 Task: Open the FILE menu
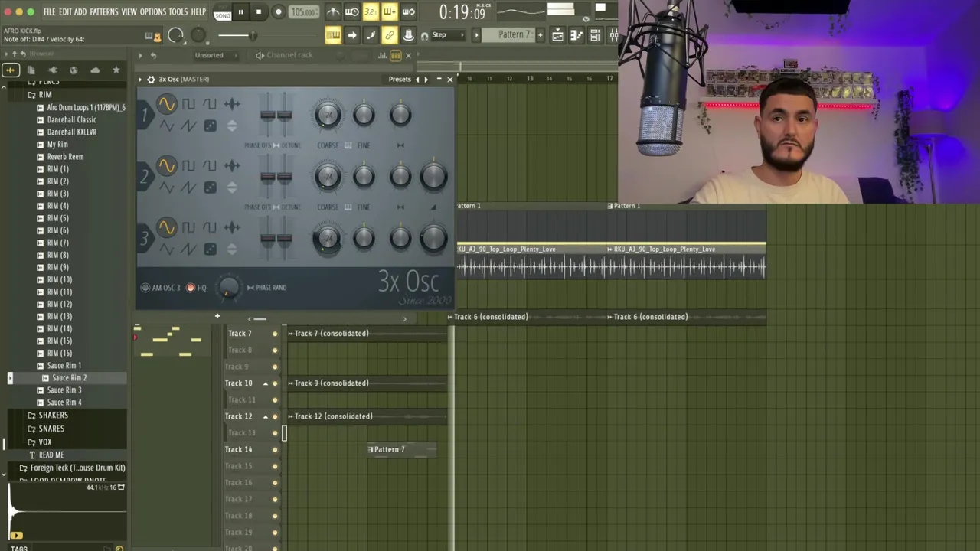tap(49, 12)
